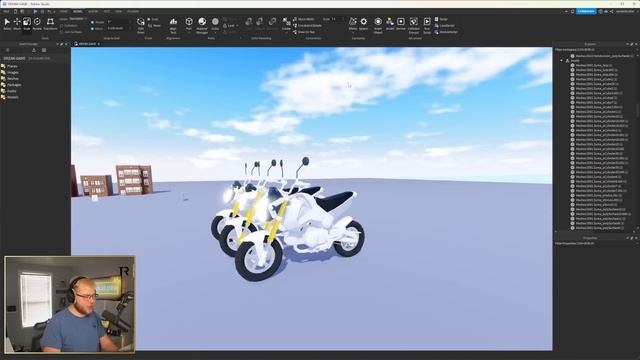Open the Align Tool
The width and height of the screenshot is (640, 360).
click(x=173, y=24)
